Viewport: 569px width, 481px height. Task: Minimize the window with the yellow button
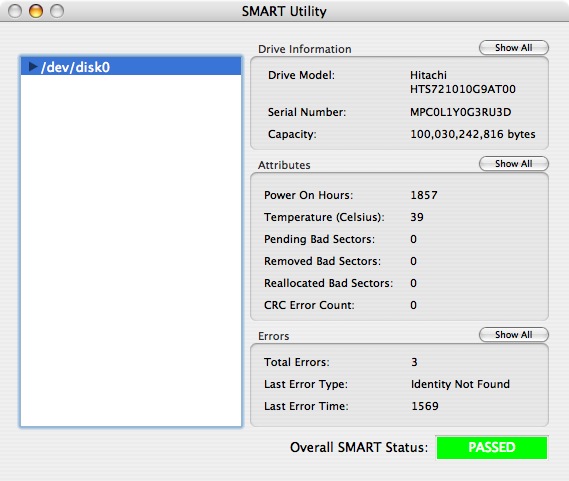point(36,11)
